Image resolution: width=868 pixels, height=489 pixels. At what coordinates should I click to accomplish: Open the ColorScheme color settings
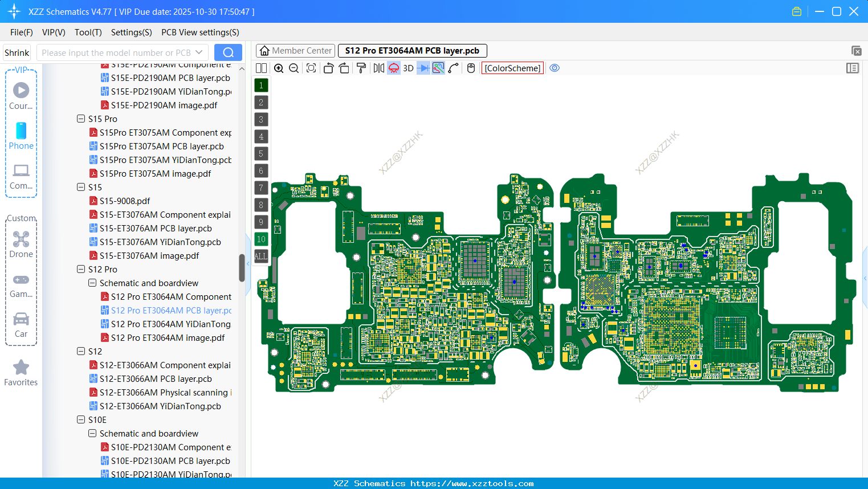coord(512,68)
